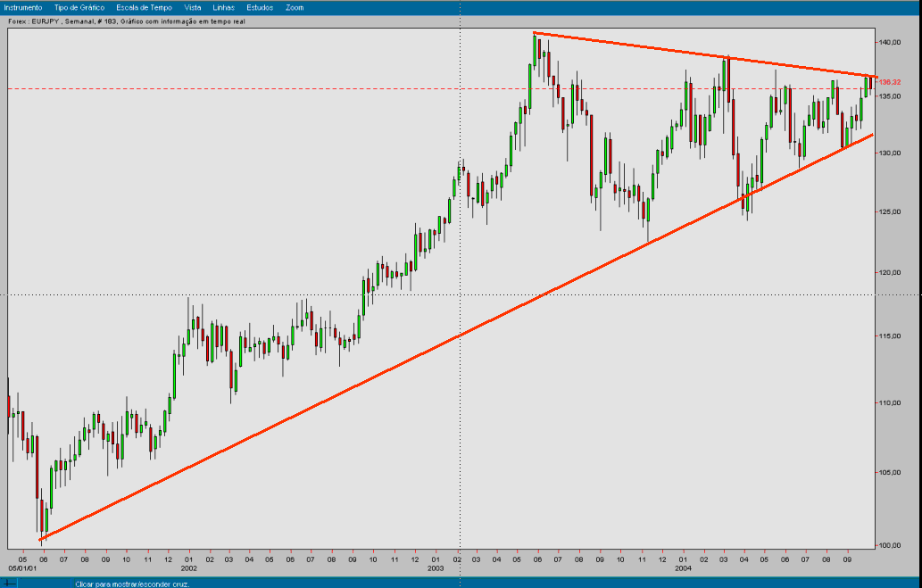The height and width of the screenshot is (588, 922).
Task: Open the Tipo de Gráfico menu
Action: (80, 6)
